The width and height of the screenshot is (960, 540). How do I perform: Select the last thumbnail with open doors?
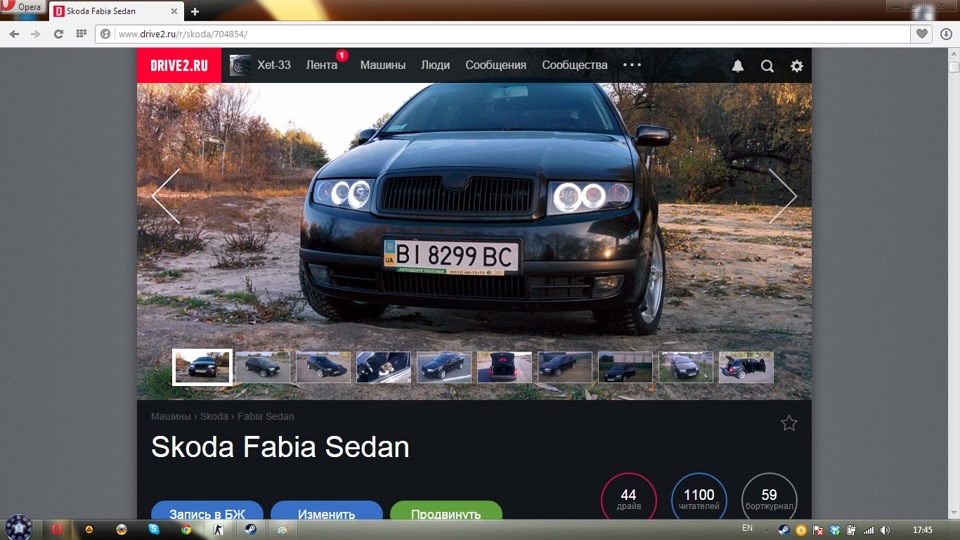(746, 367)
